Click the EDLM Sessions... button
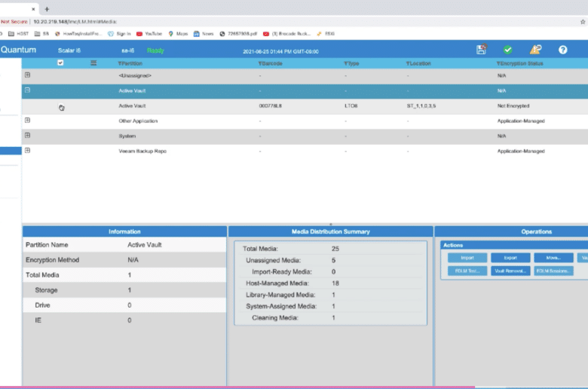 tap(553, 271)
